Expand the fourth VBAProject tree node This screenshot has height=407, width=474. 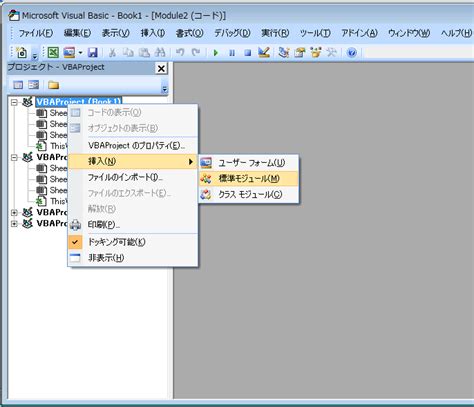pos(14,223)
